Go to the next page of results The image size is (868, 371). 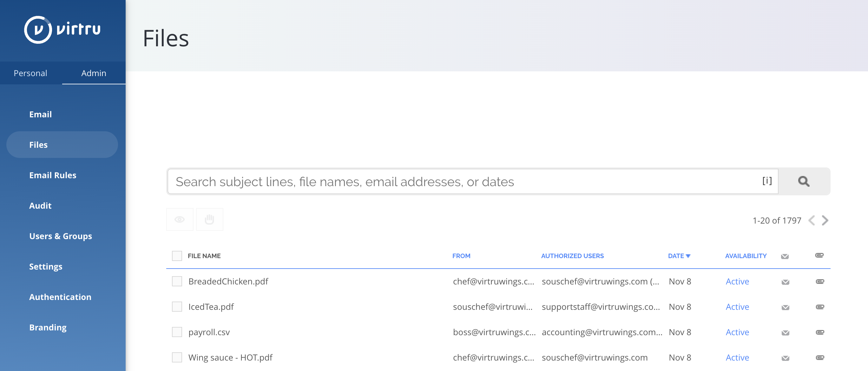click(825, 220)
